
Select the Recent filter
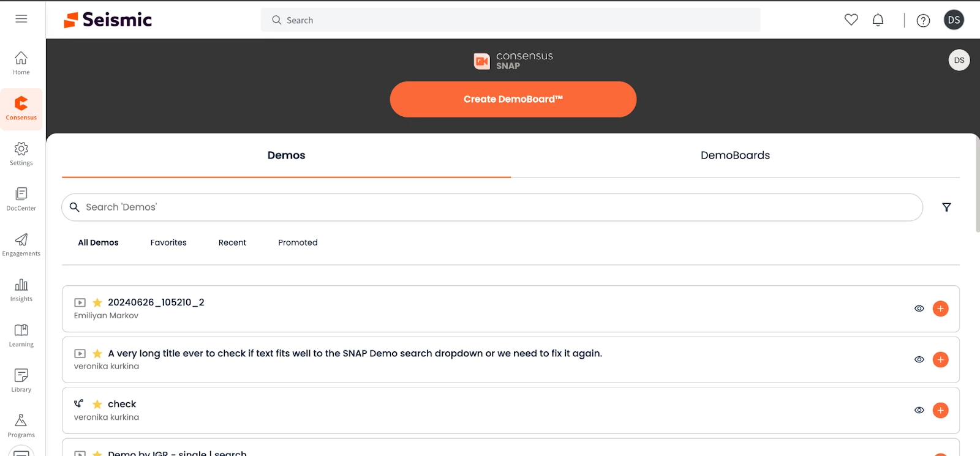point(232,242)
